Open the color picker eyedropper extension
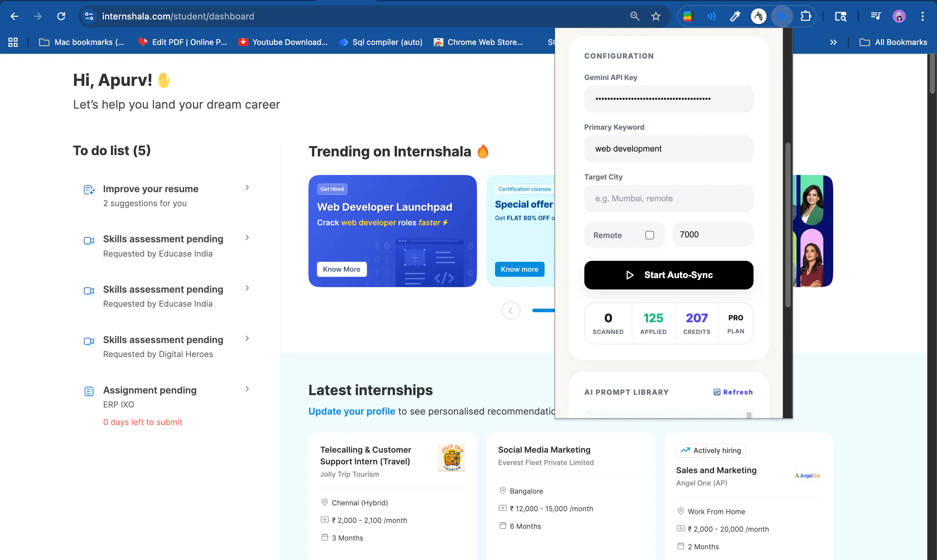937x560 pixels. 735,16
